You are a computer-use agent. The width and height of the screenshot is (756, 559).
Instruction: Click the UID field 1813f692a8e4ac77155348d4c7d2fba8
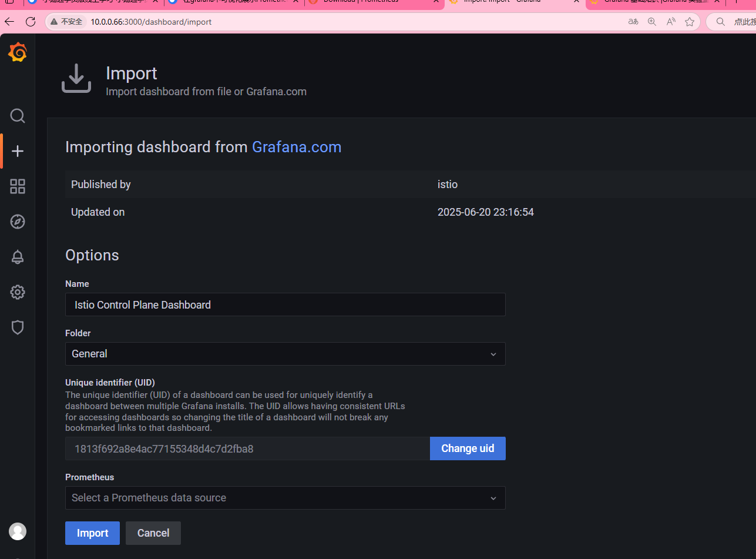(x=247, y=448)
